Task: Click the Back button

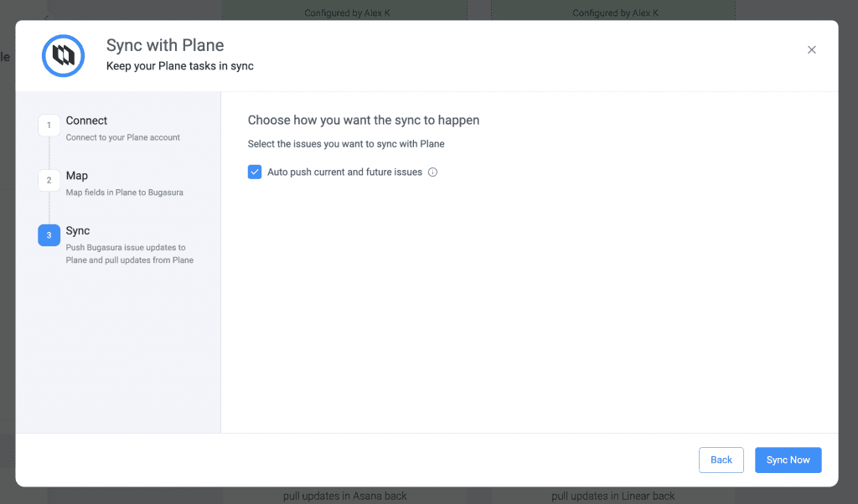Action: pos(721,460)
